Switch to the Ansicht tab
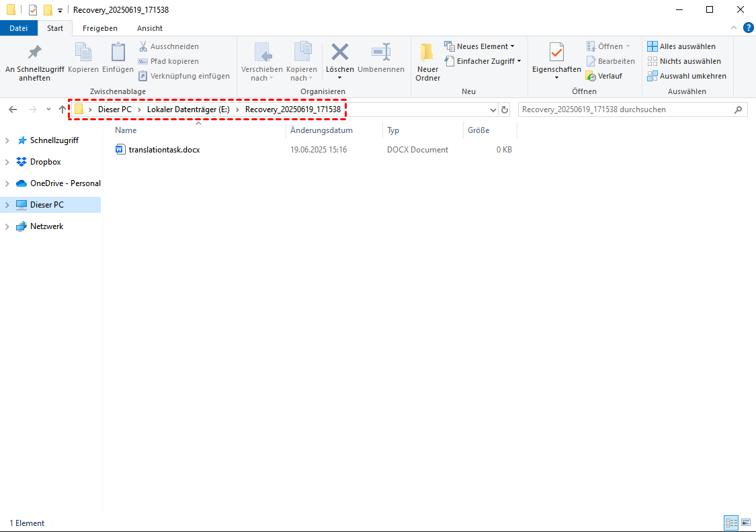Image resolution: width=756 pixels, height=532 pixels. (149, 28)
